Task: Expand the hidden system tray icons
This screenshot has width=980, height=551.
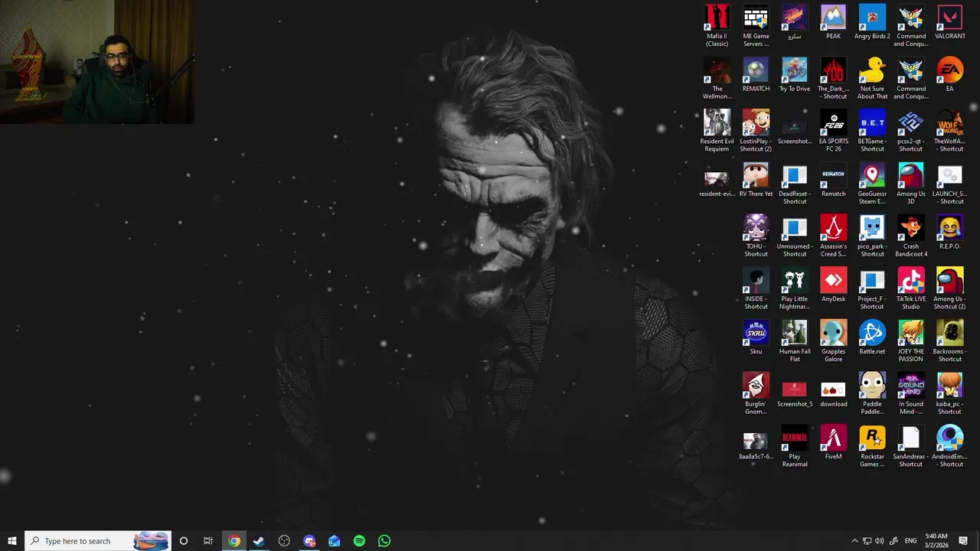Action: [854, 541]
